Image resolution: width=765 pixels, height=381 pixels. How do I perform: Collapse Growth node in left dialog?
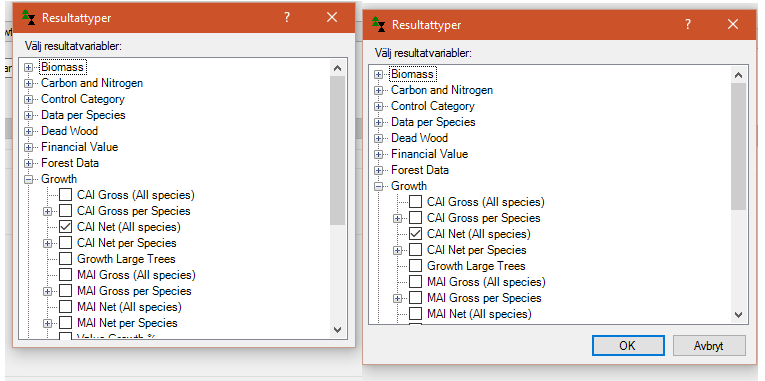tap(28, 180)
